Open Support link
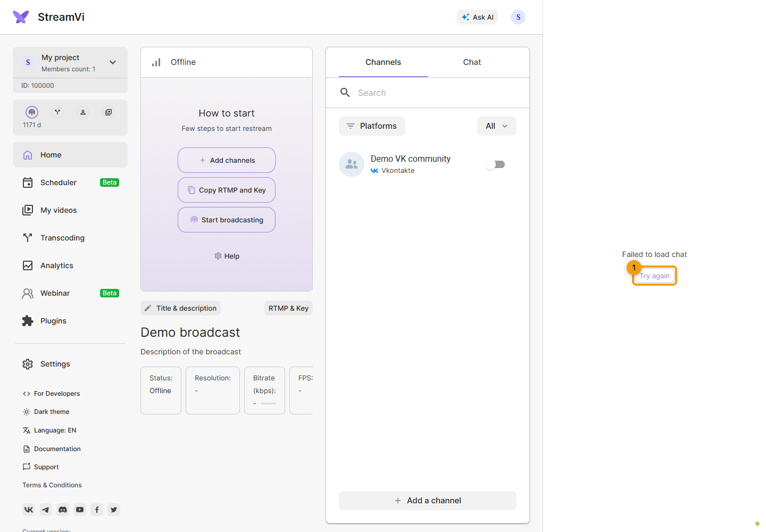 (x=40, y=467)
